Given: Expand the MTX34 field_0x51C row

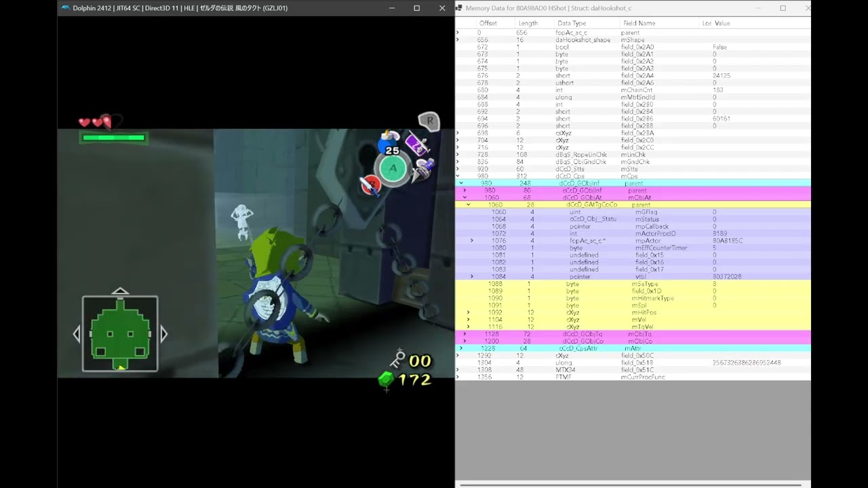Looking at the screenshot, I should point(458,370).
